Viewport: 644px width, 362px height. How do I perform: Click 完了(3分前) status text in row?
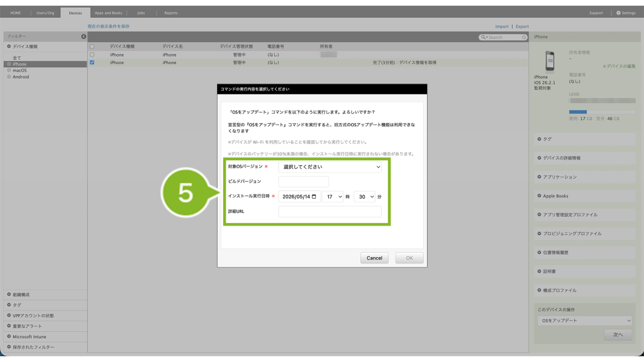[404, 63]
